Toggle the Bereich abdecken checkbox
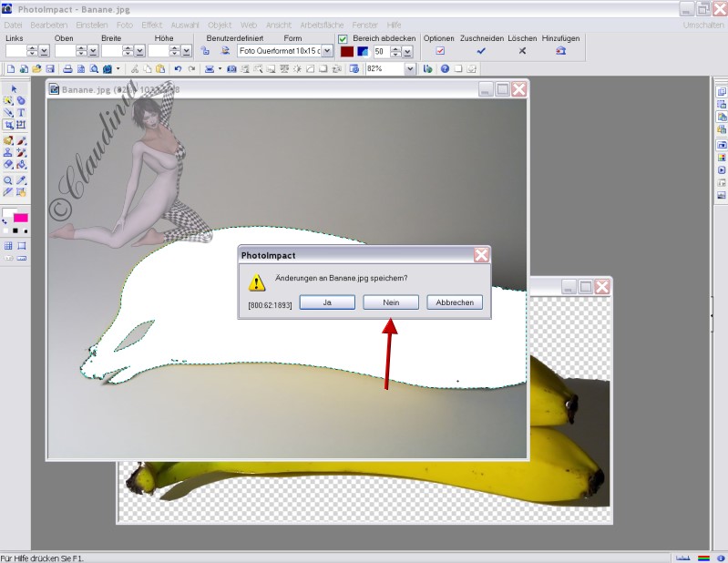The height and width of the screenshot is (563, 728). 343,39
